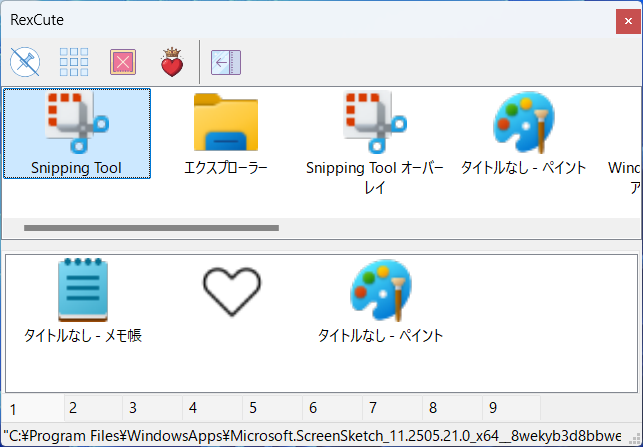Click the status bar path text
Image resolution: width=643 pixels, height=447 pixels.
pos(312,435)
